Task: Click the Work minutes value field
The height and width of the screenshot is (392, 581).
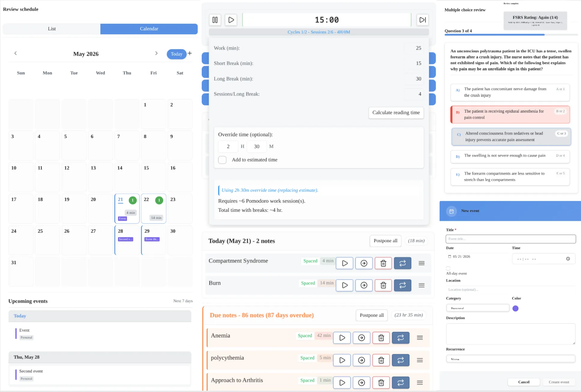Action: tap(414, 48)
